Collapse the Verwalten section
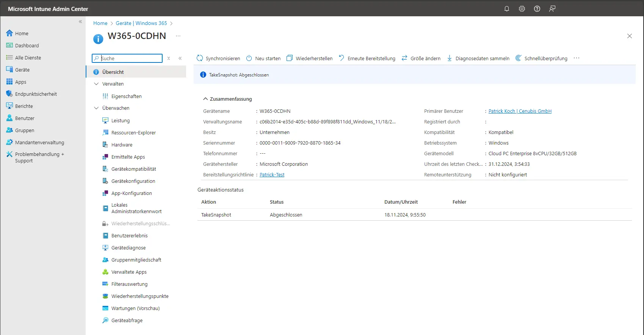The image size is (644, 335). click(x=96, y=84)
